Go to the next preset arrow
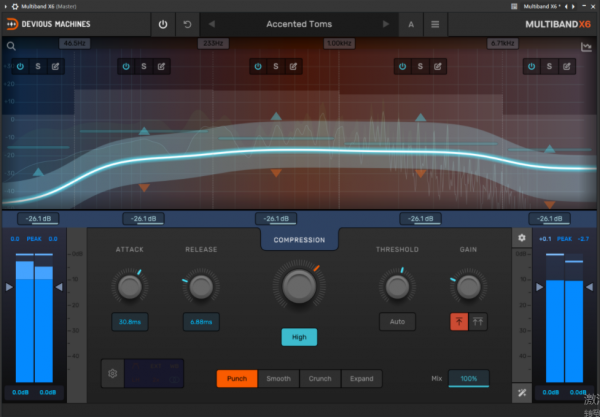600x417 pixels. click(x=386, y=24)
